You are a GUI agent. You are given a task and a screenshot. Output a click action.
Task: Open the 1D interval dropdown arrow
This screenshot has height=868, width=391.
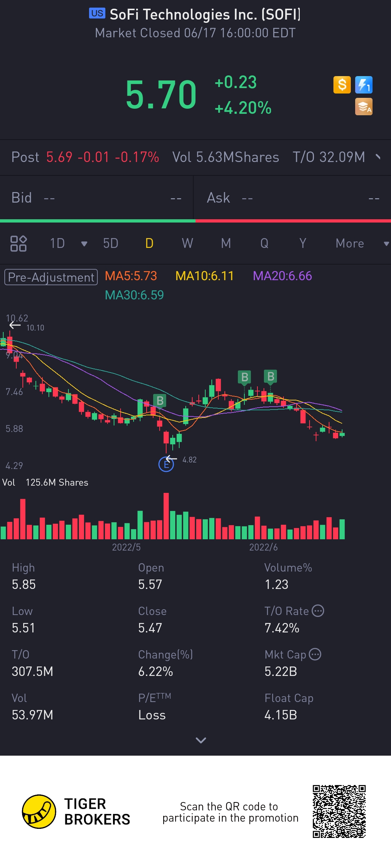(84, 244)
